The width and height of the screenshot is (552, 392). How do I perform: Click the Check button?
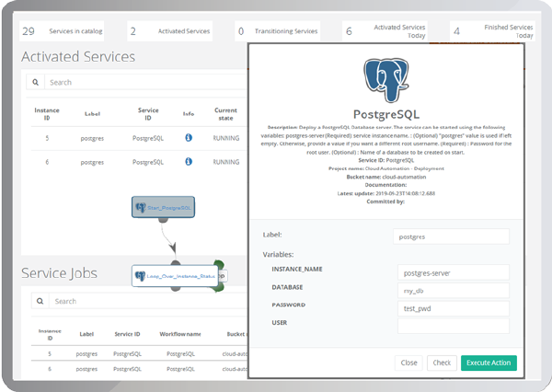point(442,363)
